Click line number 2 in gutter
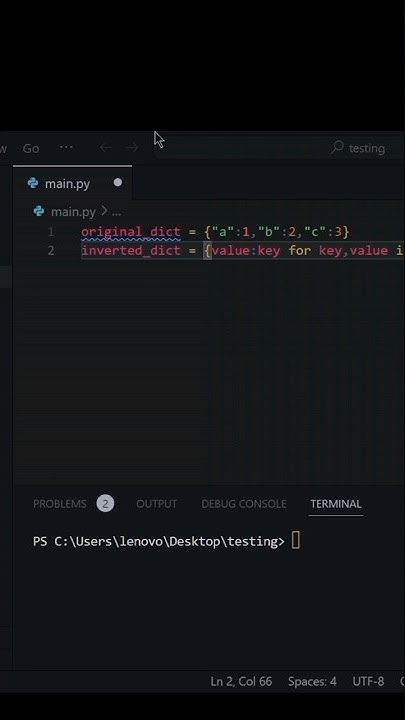 51,251
